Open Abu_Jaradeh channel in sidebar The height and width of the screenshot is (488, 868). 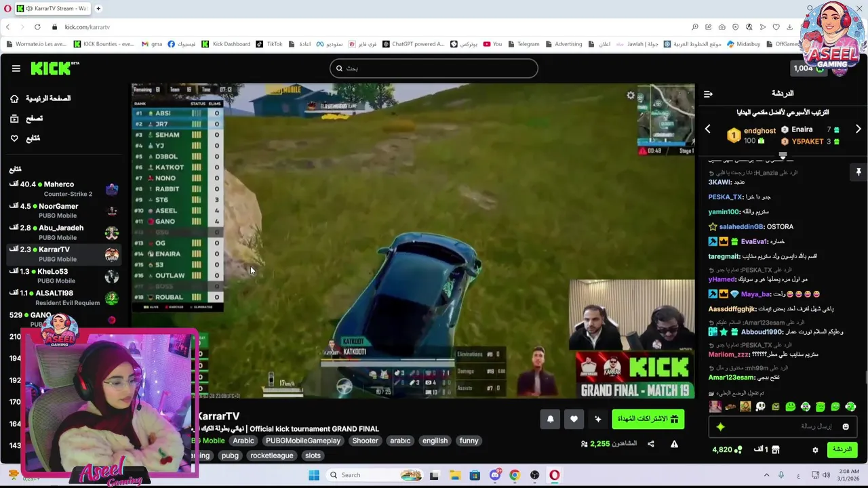coord(62,232)
